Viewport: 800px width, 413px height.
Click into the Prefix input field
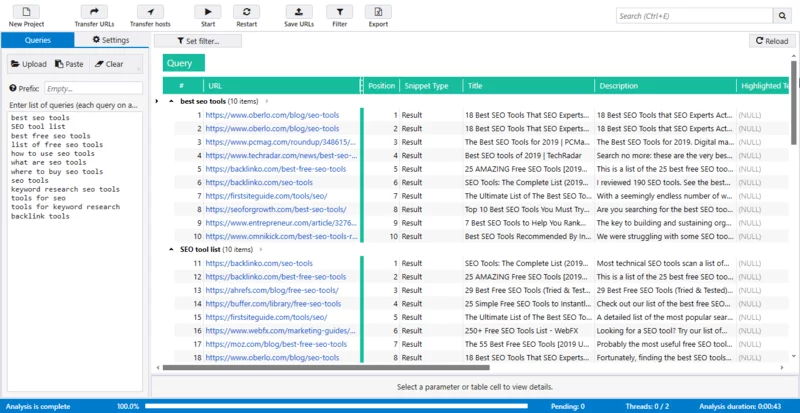coord(93,88)
